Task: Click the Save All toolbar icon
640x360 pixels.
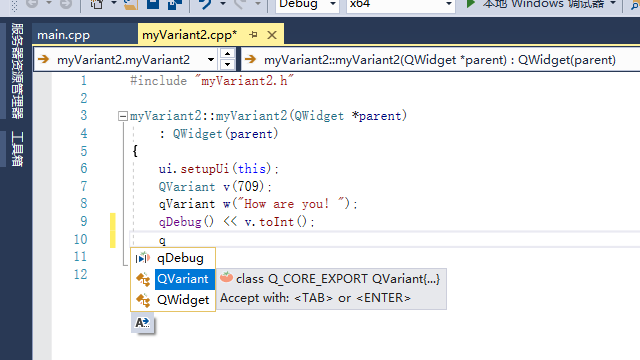Action: click(x=175, y=4)
